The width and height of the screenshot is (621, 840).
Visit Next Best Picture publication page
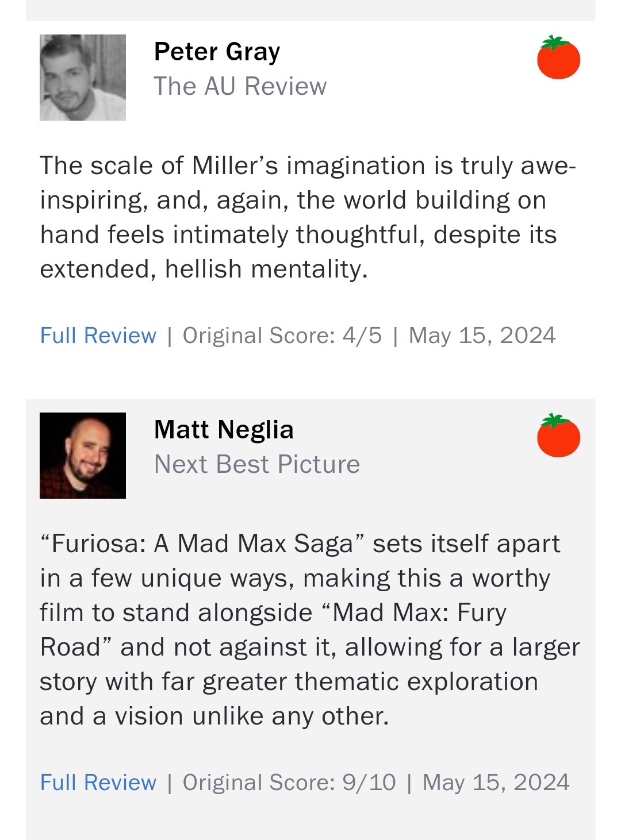[256, 464]
